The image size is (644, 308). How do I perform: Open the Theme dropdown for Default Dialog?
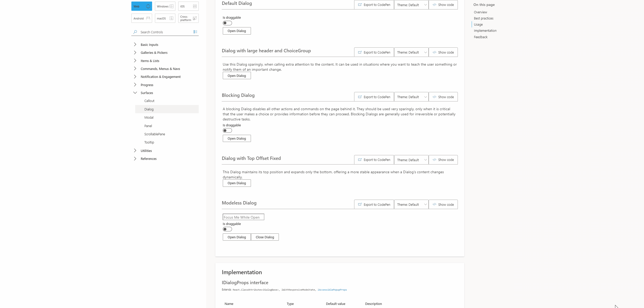pos(411,5)
